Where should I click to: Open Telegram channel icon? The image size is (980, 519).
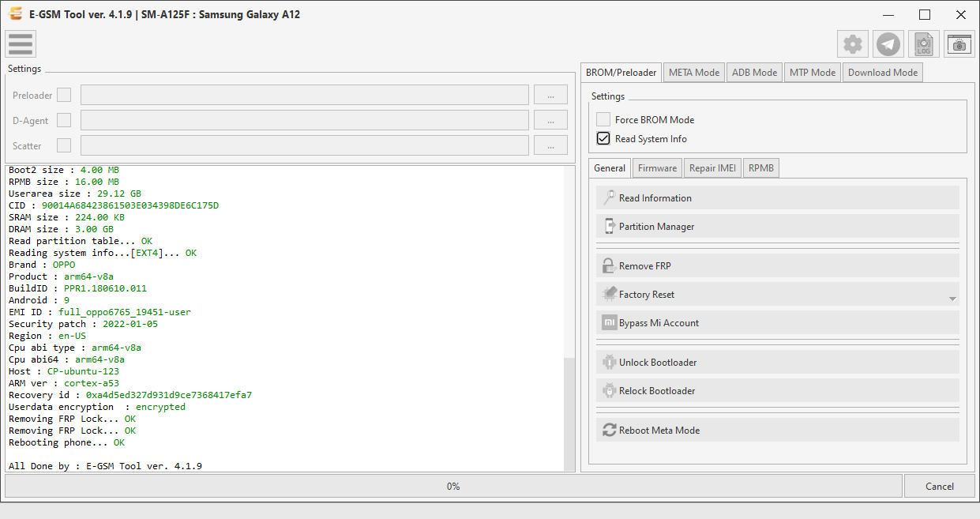tap(888, 44)
